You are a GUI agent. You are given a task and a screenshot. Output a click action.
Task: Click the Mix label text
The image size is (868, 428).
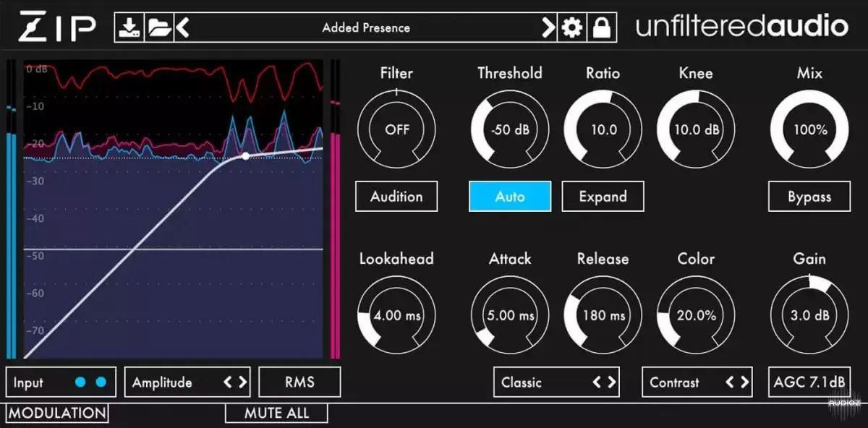click(809, 73)
